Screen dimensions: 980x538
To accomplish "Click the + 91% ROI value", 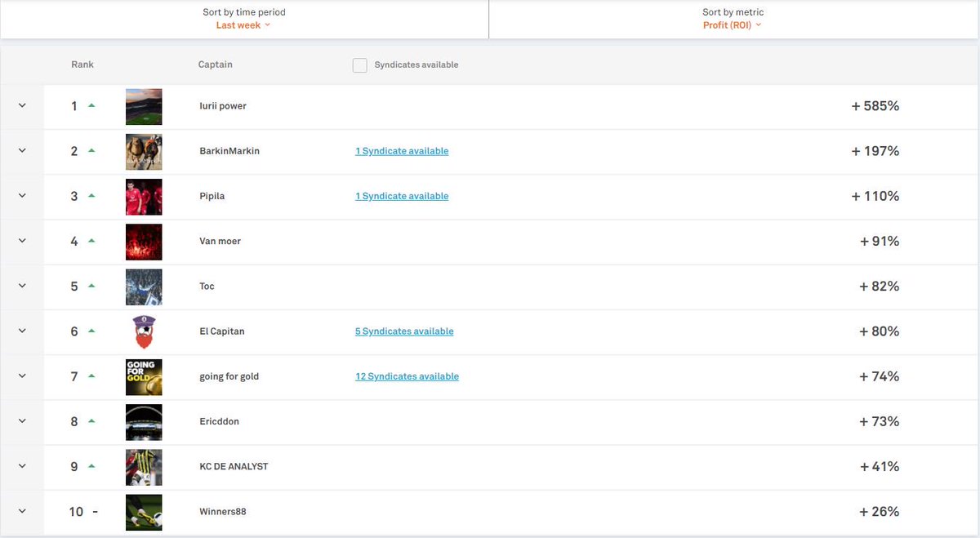I will coord(879,242).
